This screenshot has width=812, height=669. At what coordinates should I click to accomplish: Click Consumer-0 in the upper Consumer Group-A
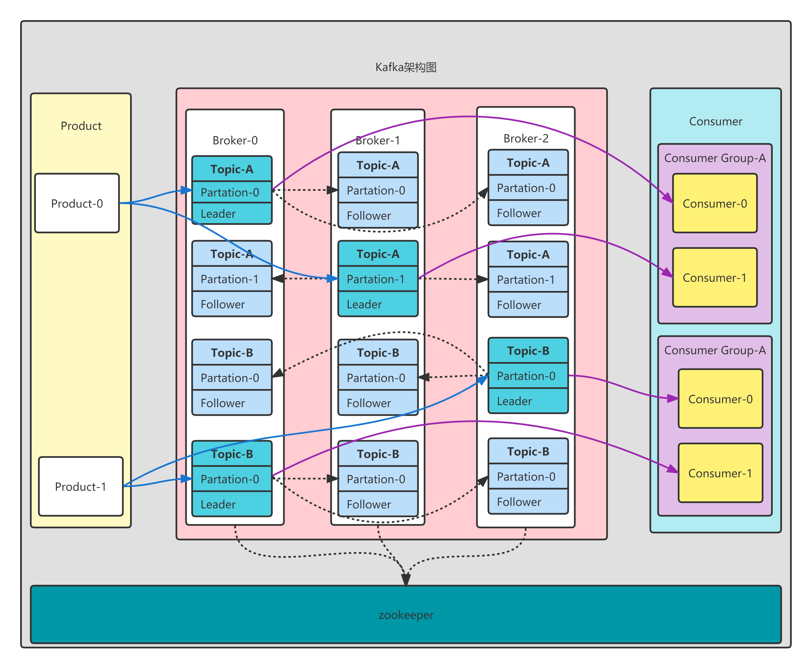(714, 203)
